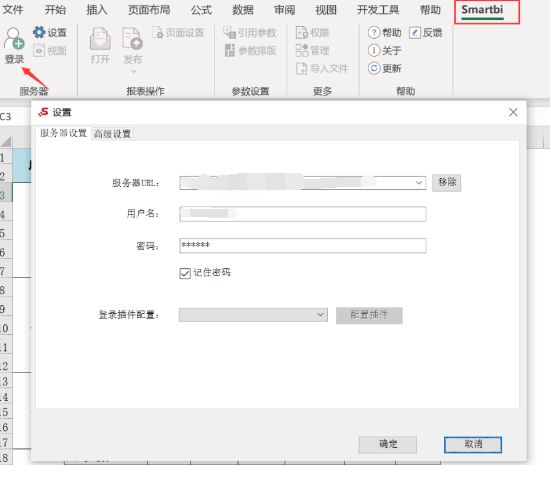
Task: Open the 管理 manage tool
Action: (x=312, y=51)
